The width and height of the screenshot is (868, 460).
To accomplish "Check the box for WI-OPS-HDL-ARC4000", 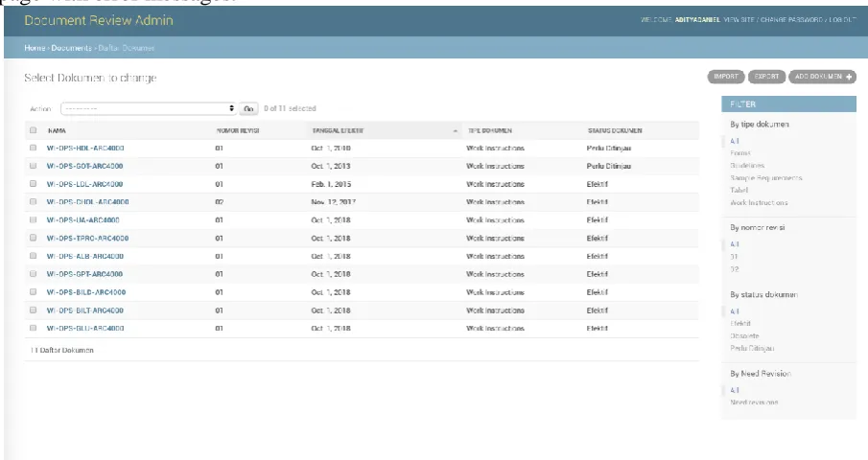I will pyautogui.click(x=34, y=149).
